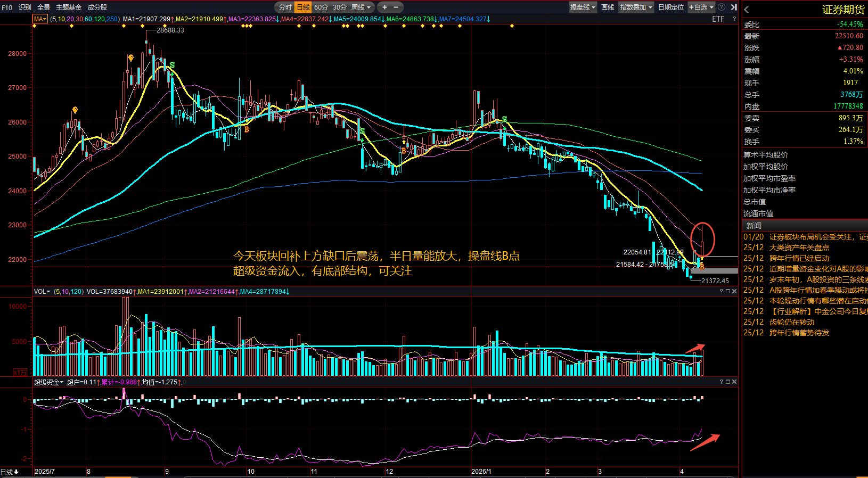Switch chart to 60分 timeframe
The image size is (868, 478).
[x=321, y=7]
